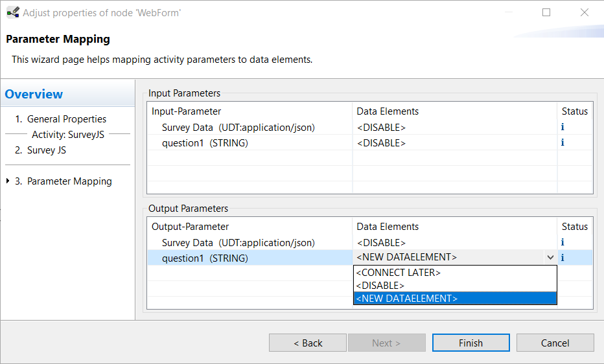Open the General Properties step
Viewport: 604px width, 364px height.
pyautogui.click(x=60, y=119)
